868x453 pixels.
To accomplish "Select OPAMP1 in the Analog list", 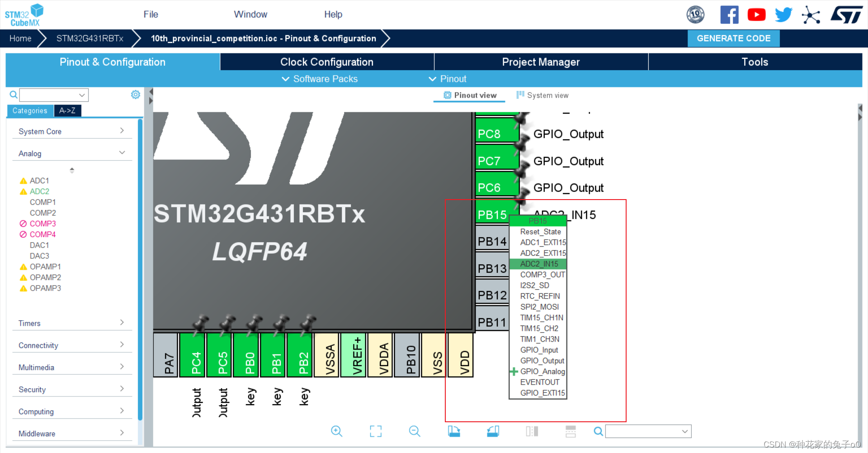I will (x=45, y=267).
